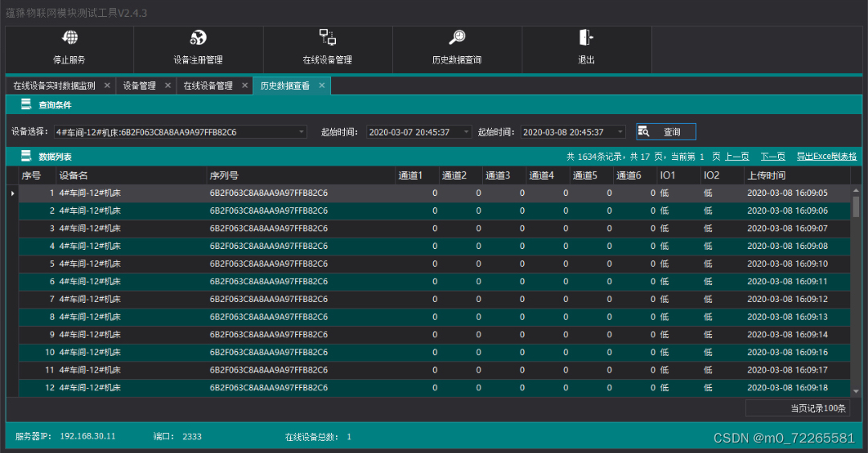
Task: Select row with timestamp 2020-03-08 16:09:13
Action: [x=435, y=317]
